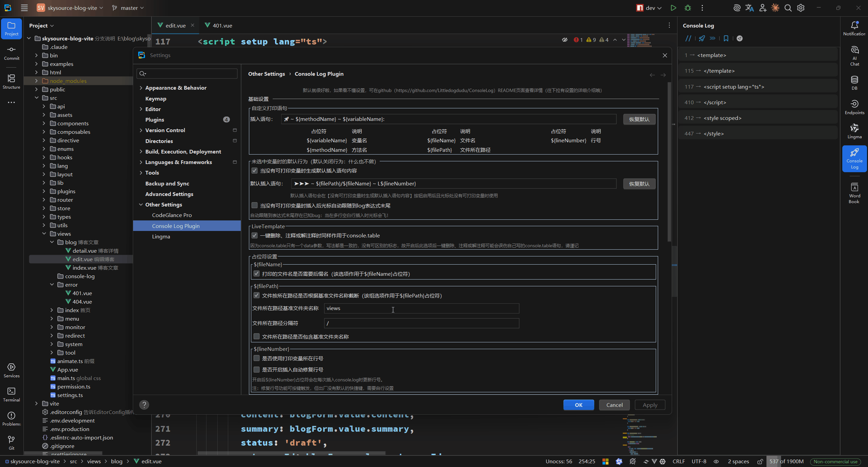The image size is (868, 467).
Task: Open the DB tool window
Action: (854, 83)
